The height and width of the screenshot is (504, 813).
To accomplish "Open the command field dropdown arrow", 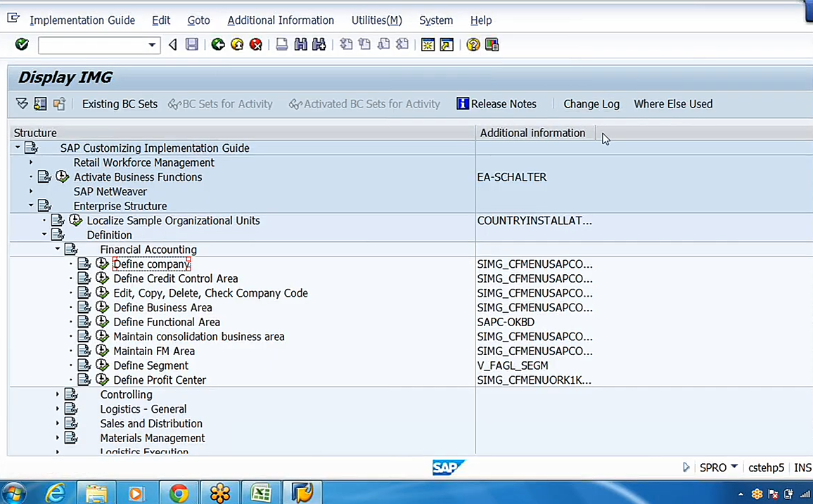I will pyautogui.click(x=152, y=45).
